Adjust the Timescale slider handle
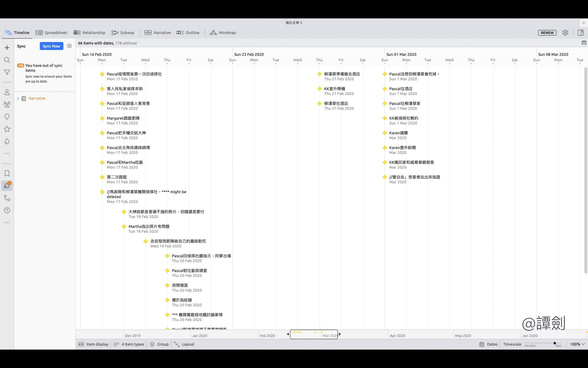The width and height of the screenshot is (588, 368). (x=555, y=343)
